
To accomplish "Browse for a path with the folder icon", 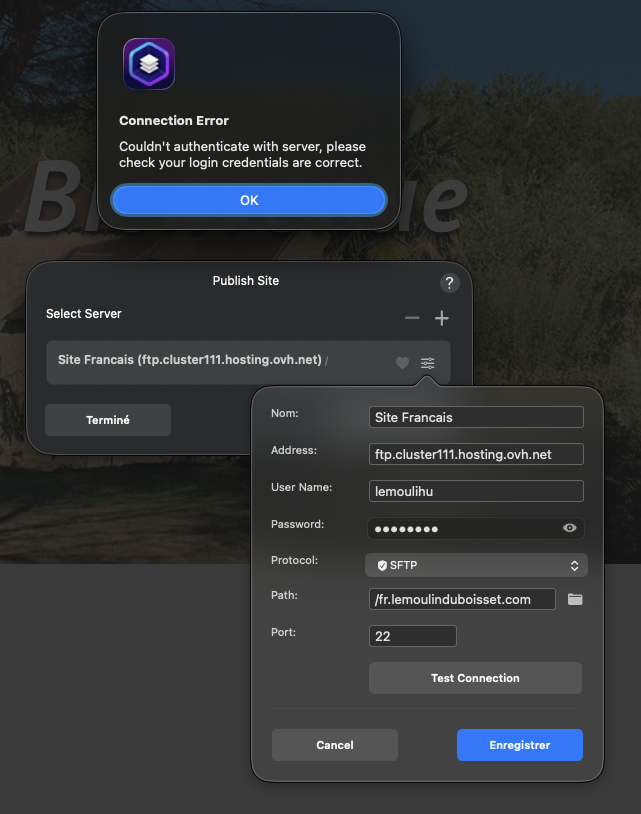I will 575,599.
